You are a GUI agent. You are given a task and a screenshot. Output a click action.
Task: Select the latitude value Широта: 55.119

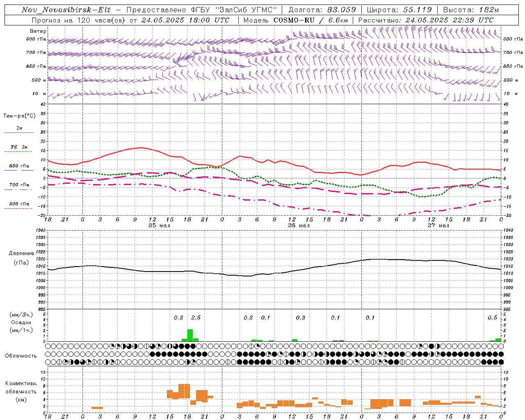pyautogui.click(x=399, y=10)
